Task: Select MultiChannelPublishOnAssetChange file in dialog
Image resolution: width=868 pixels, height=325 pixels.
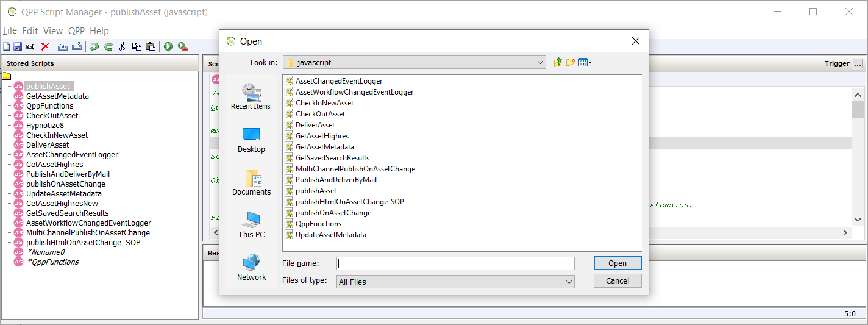Action: (x=355, y=169)
